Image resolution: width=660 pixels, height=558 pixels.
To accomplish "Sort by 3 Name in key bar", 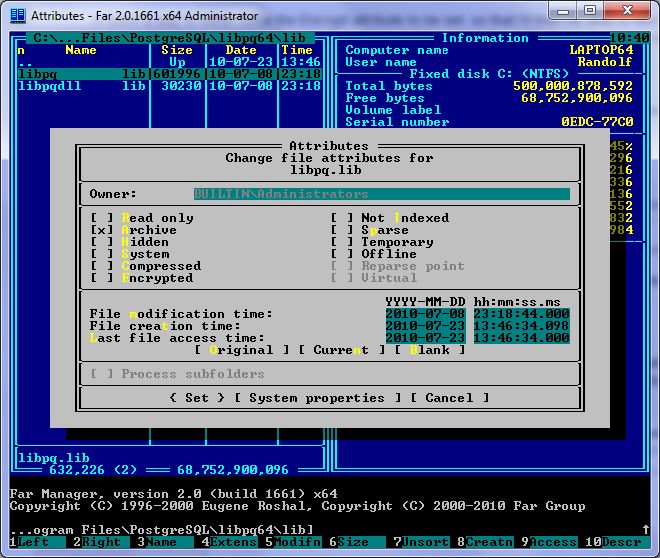I will tap(165, 542).
